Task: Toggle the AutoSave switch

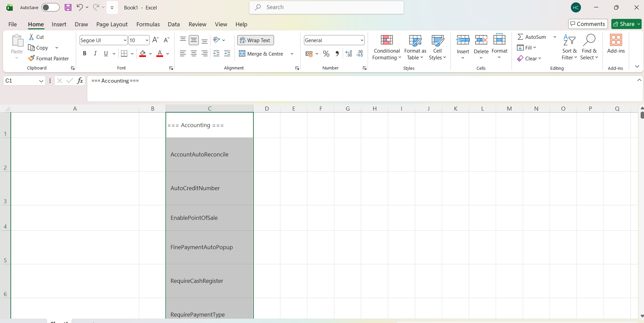Action: click(50, 7)
